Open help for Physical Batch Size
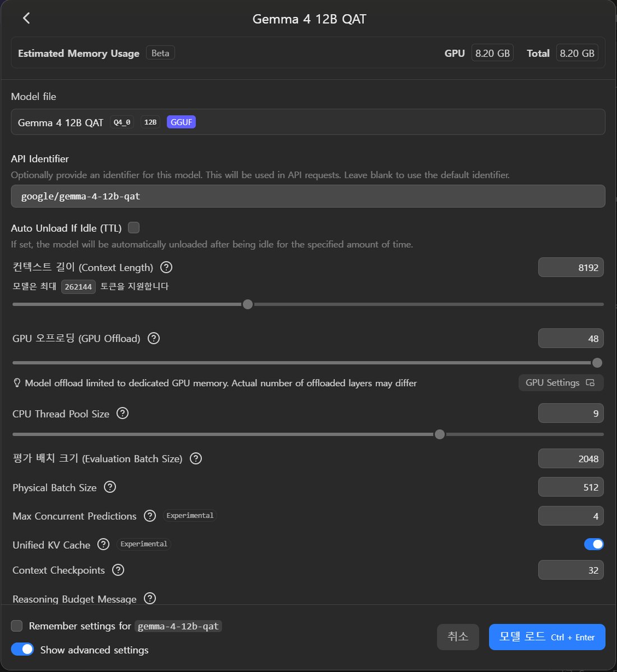617x672 pixels. point(110,487)
